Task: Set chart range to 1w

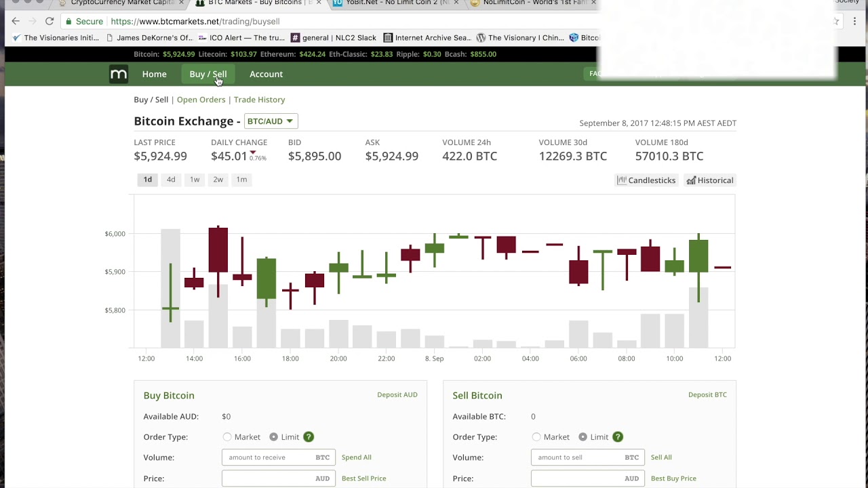Action: pos(195,180)
